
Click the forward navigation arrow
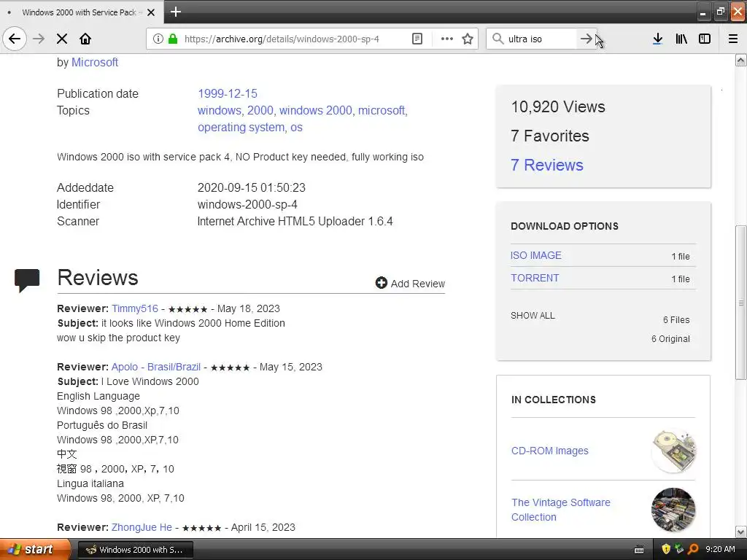pos(39,39)
